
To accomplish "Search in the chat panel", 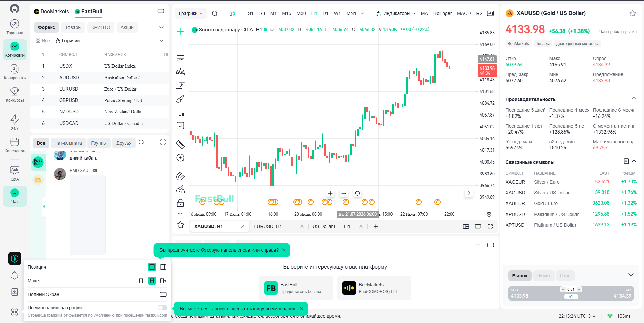I will coord(142,142).
